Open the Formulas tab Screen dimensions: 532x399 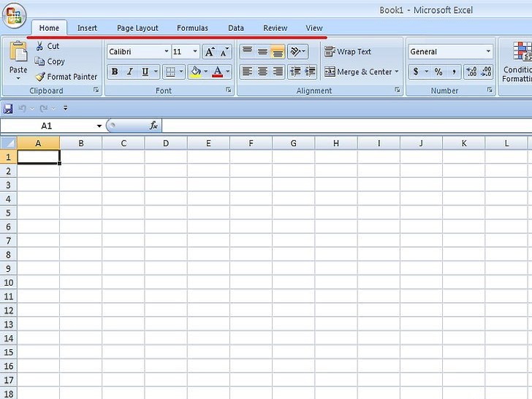click(192, 28)
